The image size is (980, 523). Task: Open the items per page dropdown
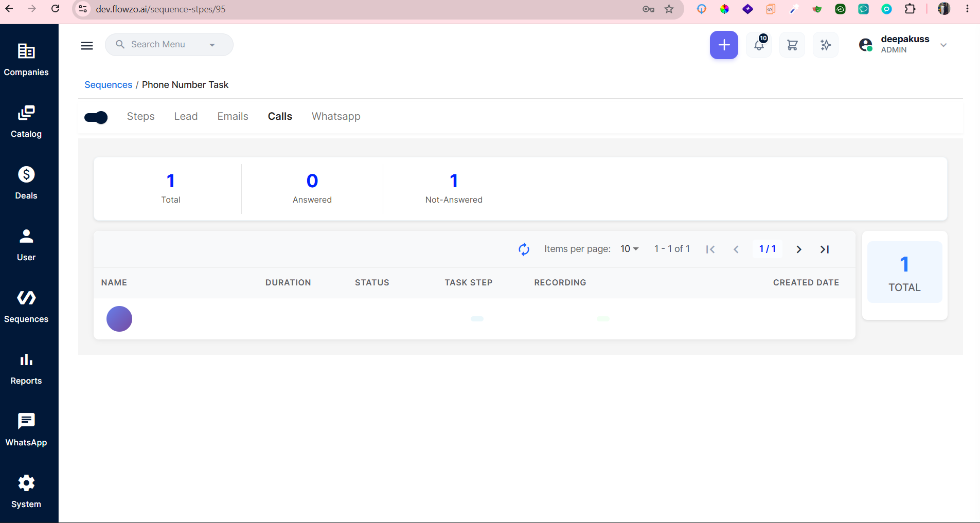[x=630, y=249]
